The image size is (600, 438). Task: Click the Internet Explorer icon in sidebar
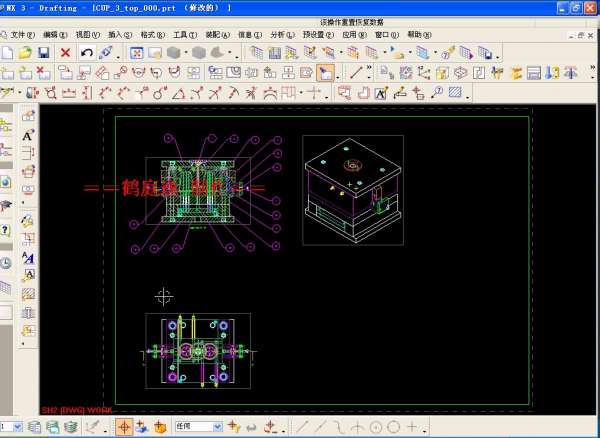[x=6, y=182]
